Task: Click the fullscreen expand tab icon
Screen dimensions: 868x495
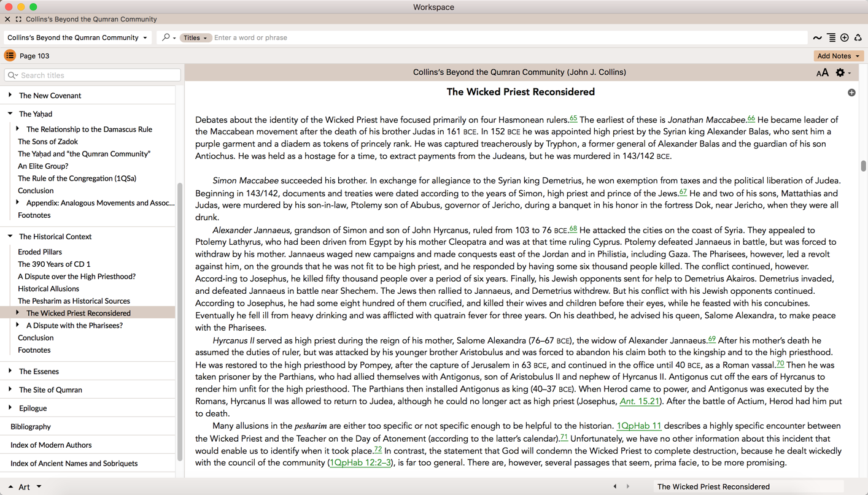Action: point(18,19)
